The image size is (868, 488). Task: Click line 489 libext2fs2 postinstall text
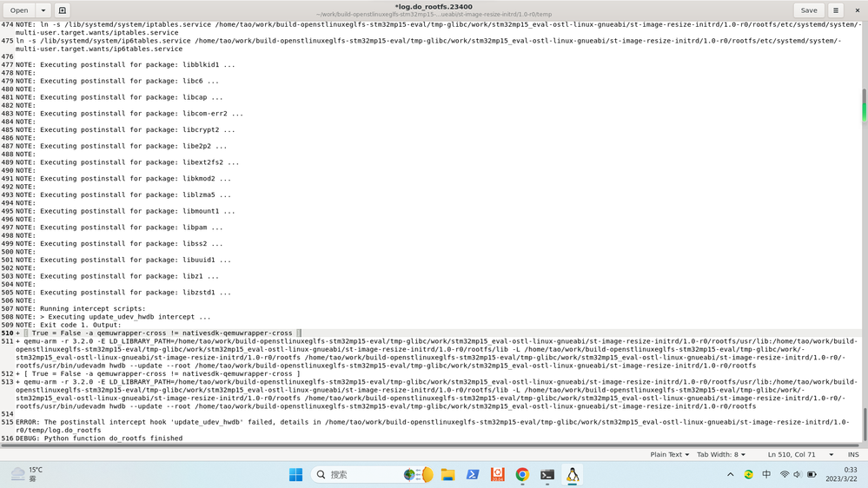tap(128, 162)
